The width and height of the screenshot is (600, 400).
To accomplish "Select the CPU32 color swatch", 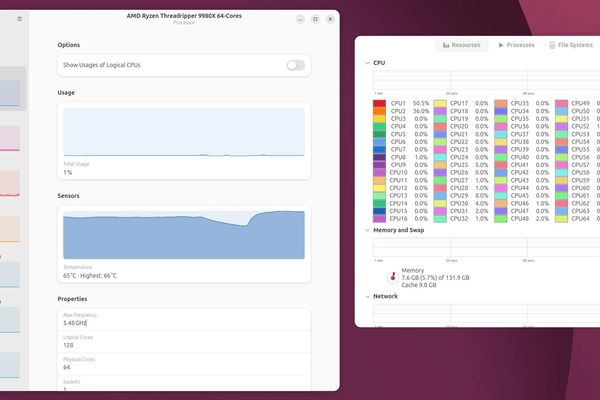I will [x=440, y=219].
